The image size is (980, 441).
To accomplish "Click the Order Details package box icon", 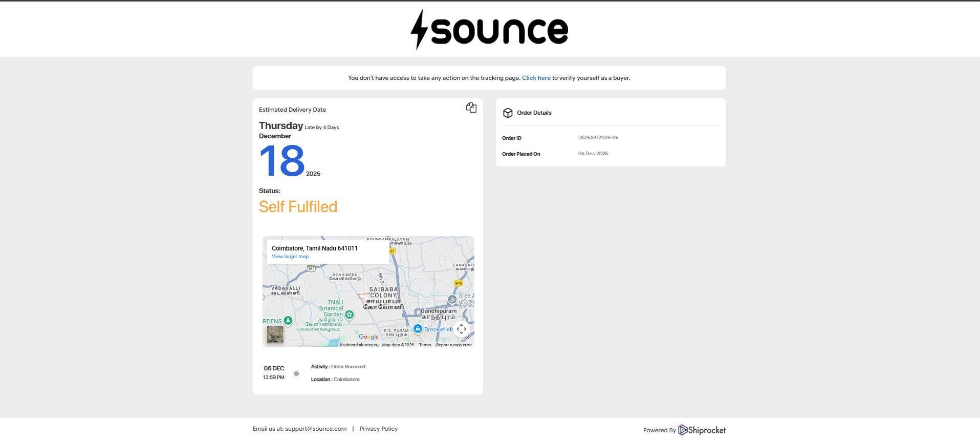I will click(x=507, y=113).
